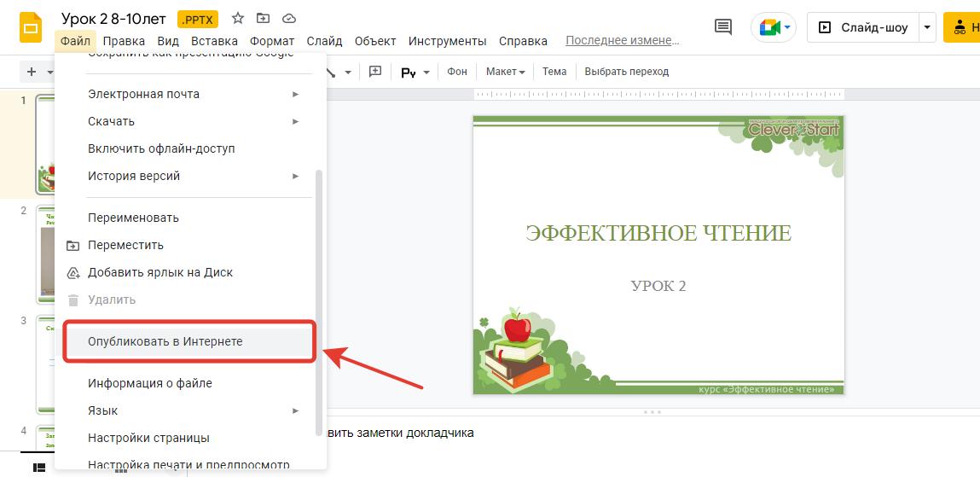
Task: Choose Добавить ярлык на Диск
Action: click(190, 272)
